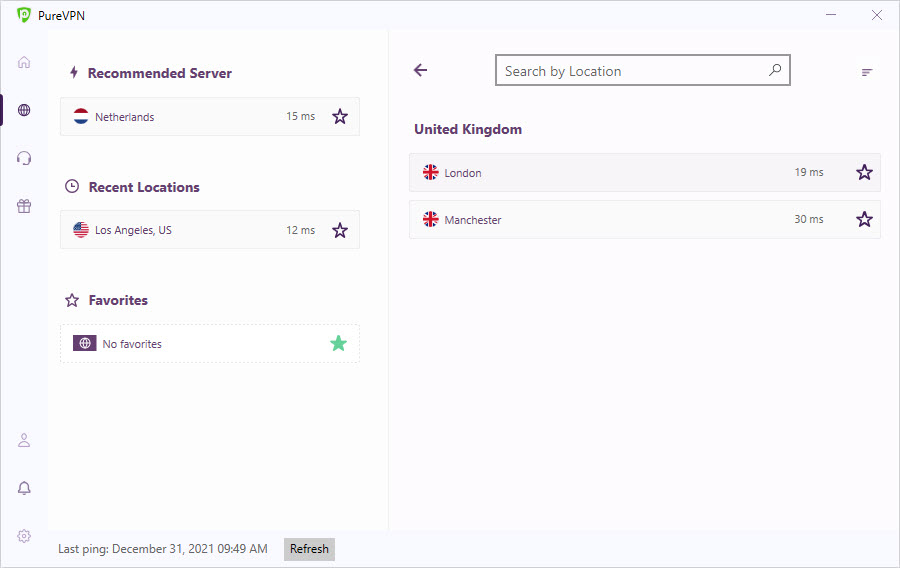This screenshot has height=568, width=900.
Task: Open Support headset sidebar icon
Action: (x=24, y=158)
